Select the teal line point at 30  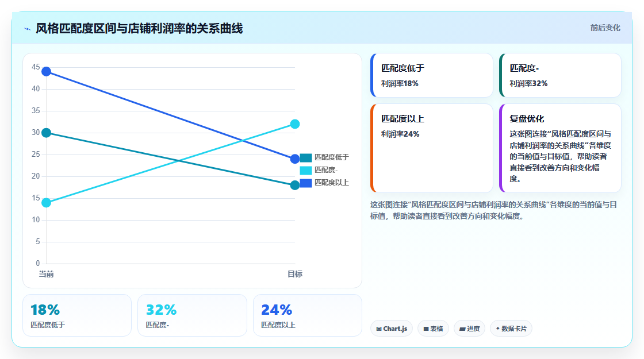coord(47,133)
